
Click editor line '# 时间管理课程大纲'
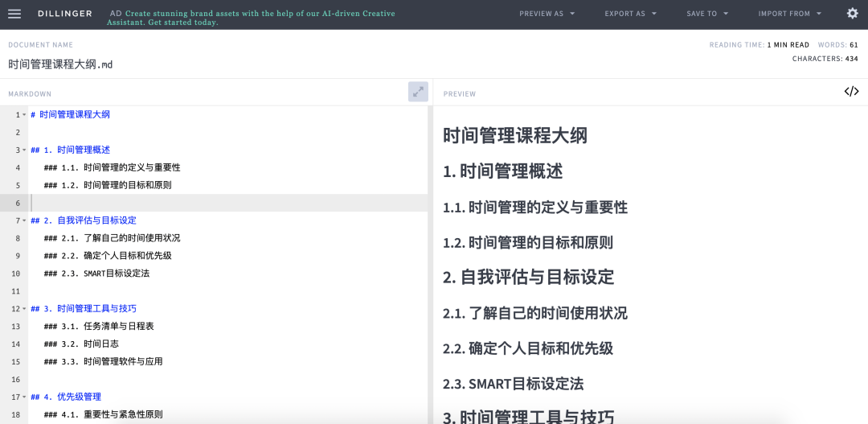pos(70,115)
